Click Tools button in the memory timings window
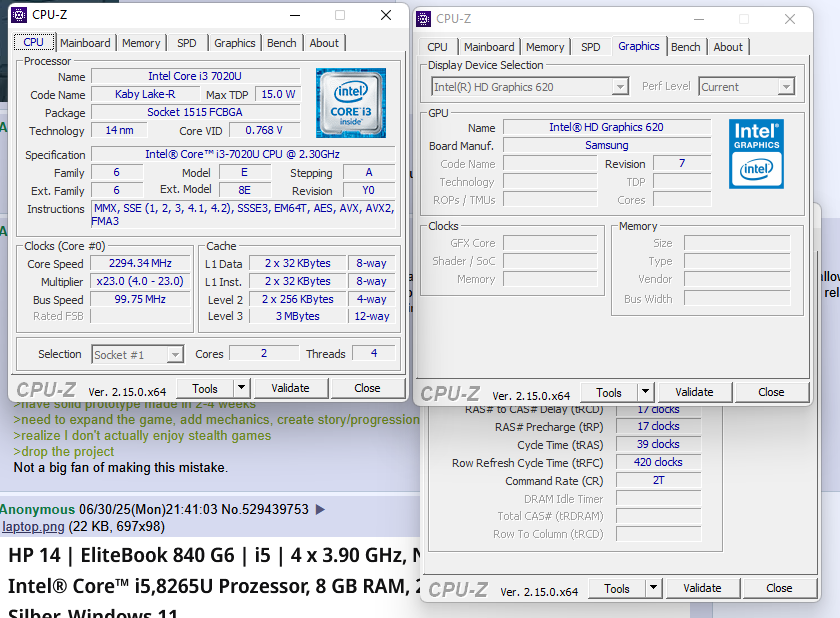 click(617, 588)
